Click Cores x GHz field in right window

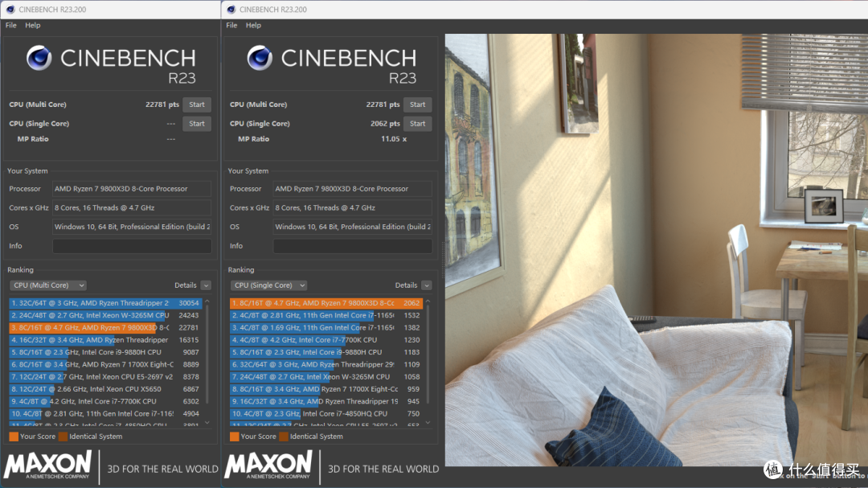[353, 207]
